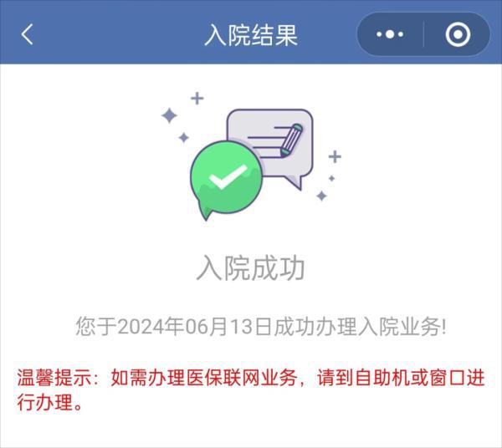Image resolution: width=502 pixels, height=448 pixels.
Task: Click the pencil icon in the illustration
Action: pos(292,140)
